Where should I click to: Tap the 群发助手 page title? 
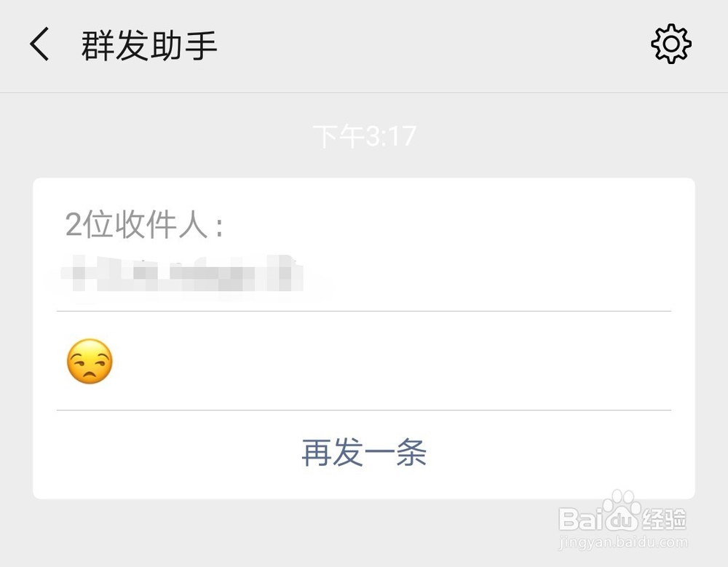click(149, 45)
